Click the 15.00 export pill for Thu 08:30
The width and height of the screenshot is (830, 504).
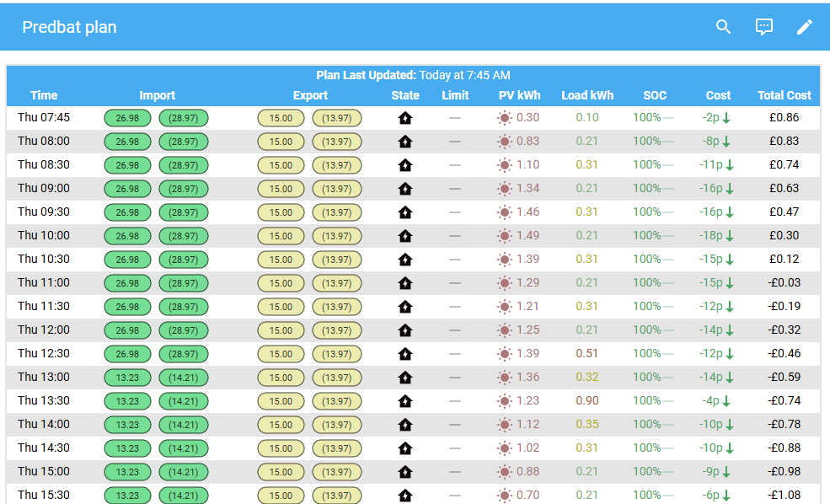click(x=281, y=165)
